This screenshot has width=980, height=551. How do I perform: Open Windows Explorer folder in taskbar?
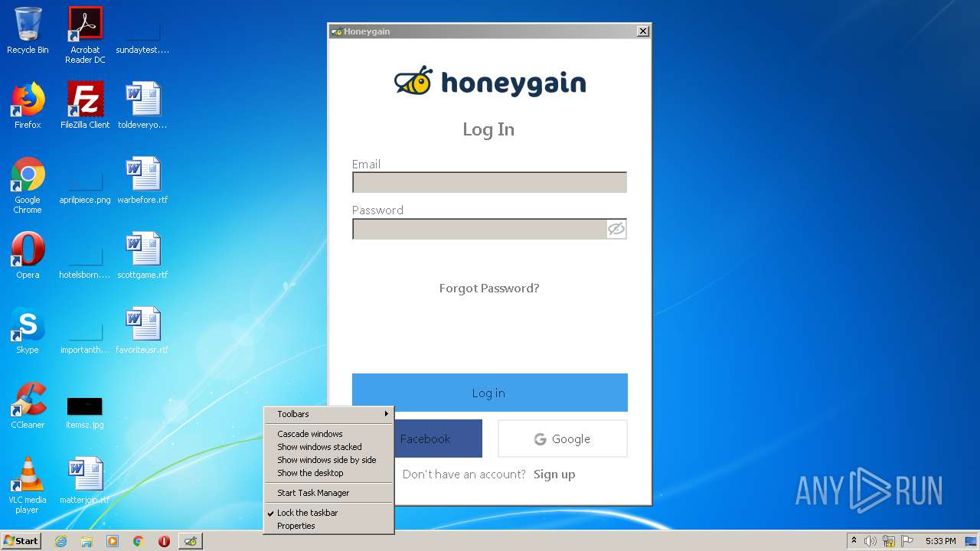tap(87, 541)
